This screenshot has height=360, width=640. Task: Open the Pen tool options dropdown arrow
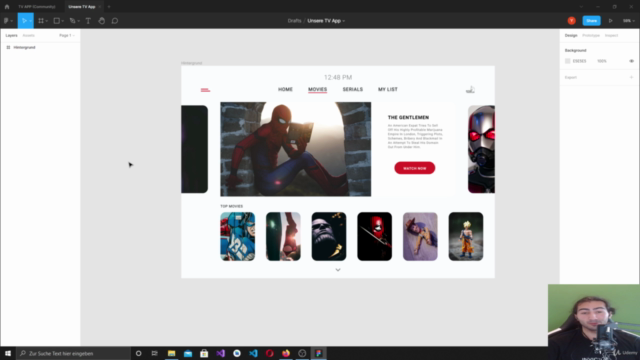pyautogui.click(x=78, y=21)
